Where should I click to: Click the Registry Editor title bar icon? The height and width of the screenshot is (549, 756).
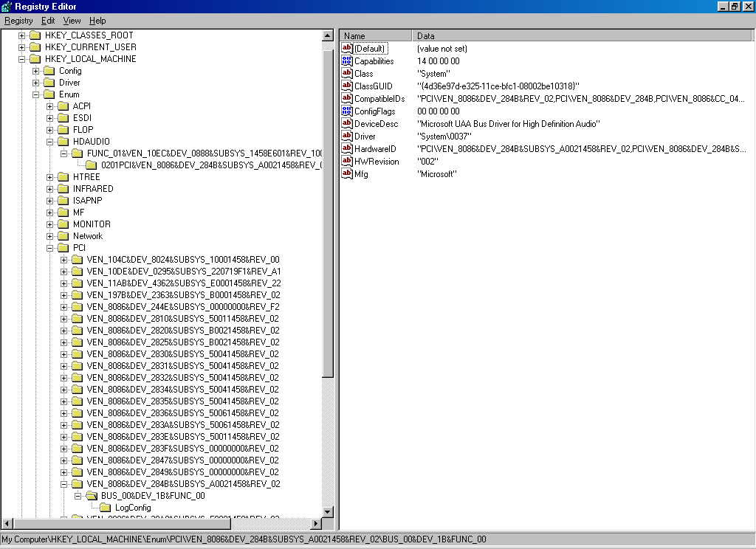7,6
